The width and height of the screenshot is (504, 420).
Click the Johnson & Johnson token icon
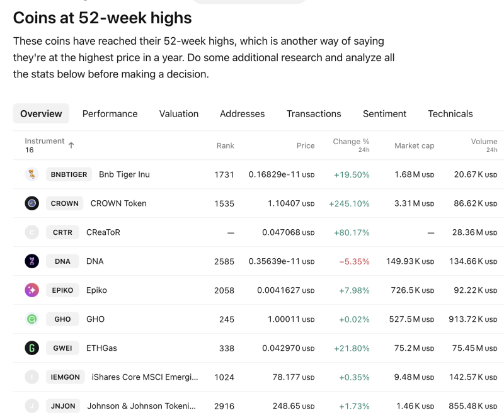(31, 406)
